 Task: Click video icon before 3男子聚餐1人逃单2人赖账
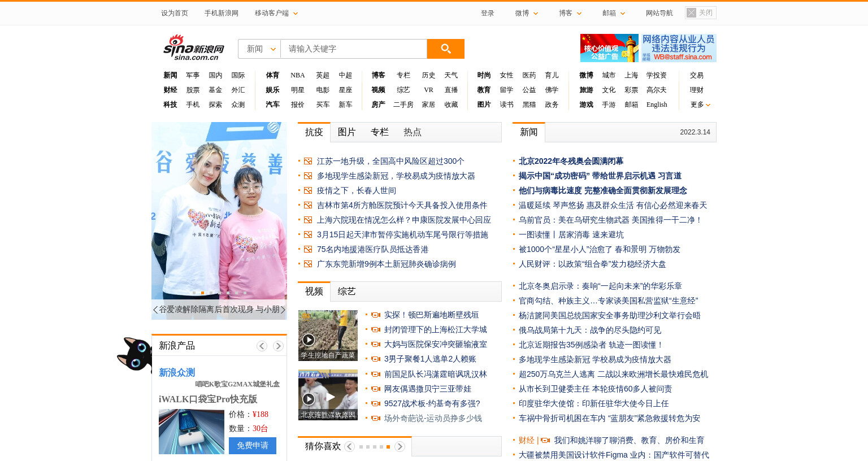(376, 359)
